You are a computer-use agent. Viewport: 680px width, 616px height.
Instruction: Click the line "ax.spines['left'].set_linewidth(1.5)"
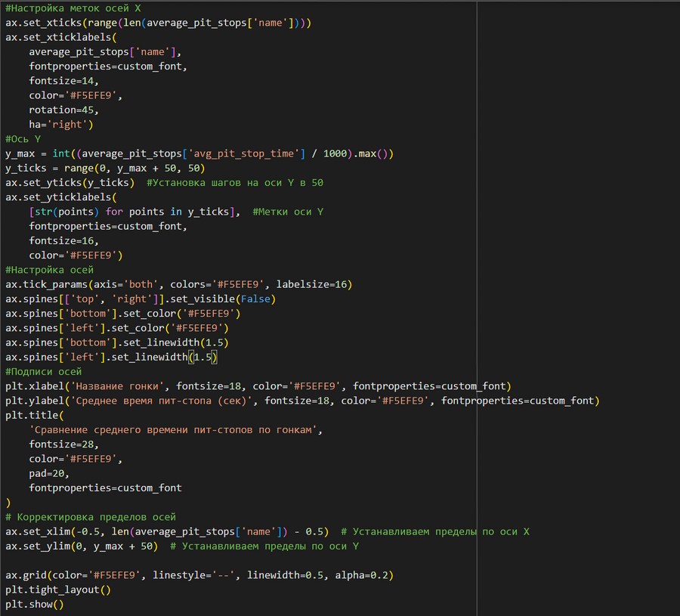coord(111,357)
